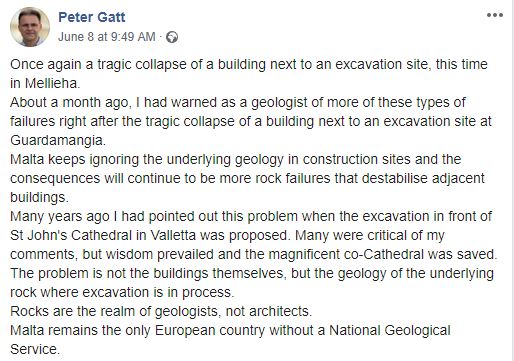Click the word 'Service.' ending the post

[35, 350]
